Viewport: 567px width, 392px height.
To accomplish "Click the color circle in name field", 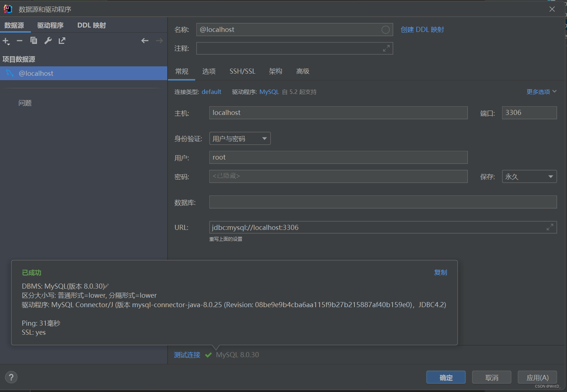I will pyautogui.click(x=386, y=30).
